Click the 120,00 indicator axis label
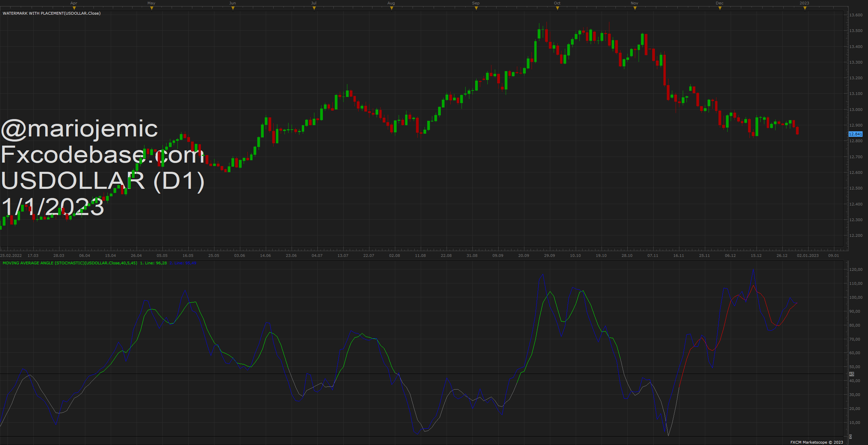Screen dimensions: 868x445 [856, 269]
